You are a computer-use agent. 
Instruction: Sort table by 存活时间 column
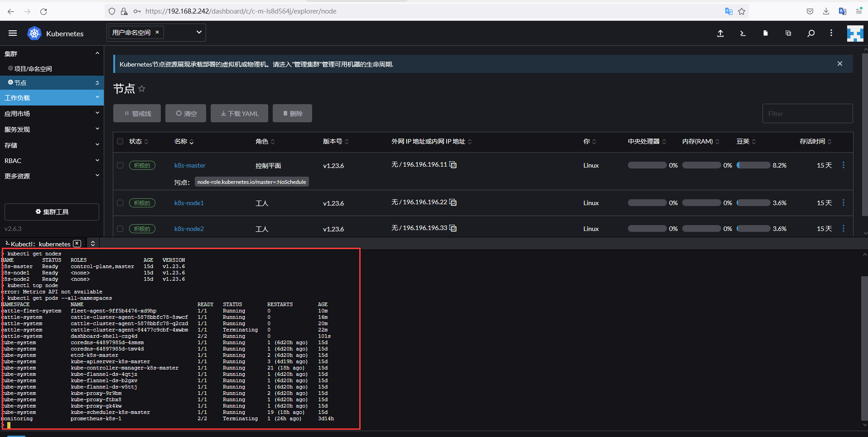point(815,141)
